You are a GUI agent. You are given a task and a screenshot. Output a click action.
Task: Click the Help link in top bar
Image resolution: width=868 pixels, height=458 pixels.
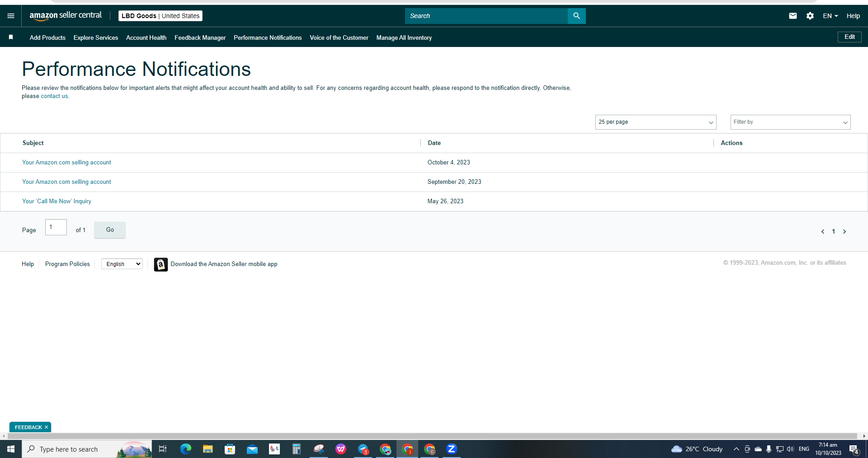[853, 16]
